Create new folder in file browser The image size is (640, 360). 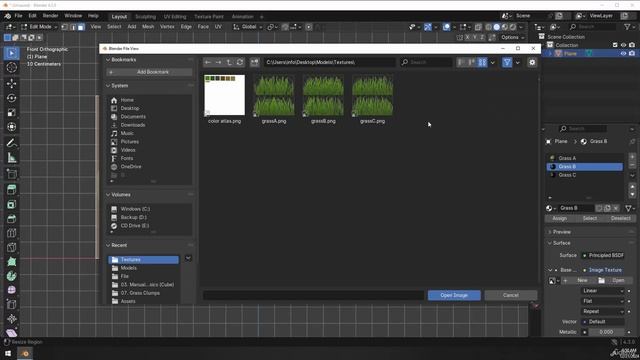point(255,62)
